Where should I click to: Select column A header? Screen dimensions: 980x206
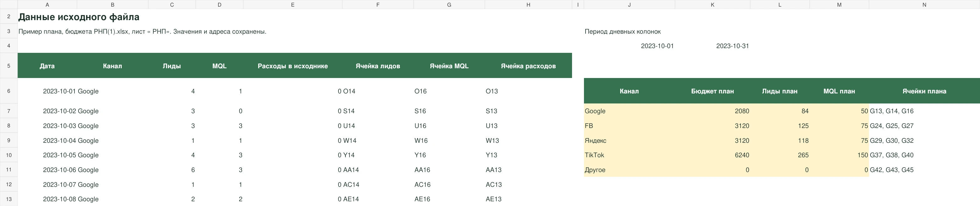pos(47,5)
